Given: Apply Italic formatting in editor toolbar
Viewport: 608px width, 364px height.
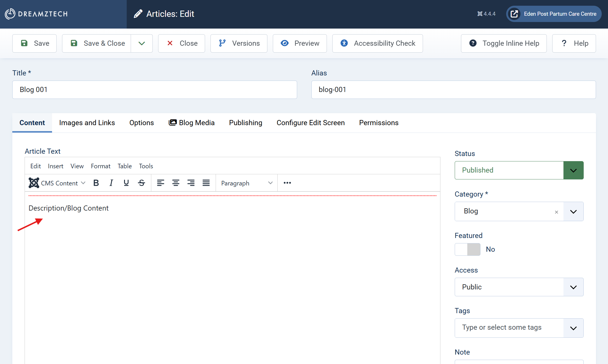Looking at the screenshot, I should tap(111, 183).
